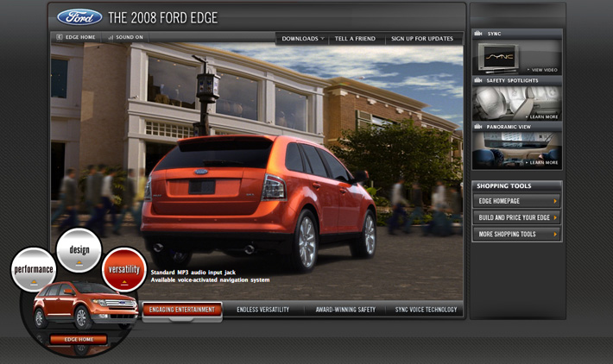Click the Panoramic View camera icon
The width and height of the screenshot is (613, 364).
[x=477, y=127]
